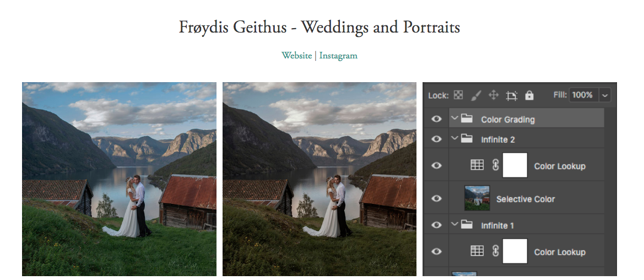Hide the Color Lookup layer under Infinite 2
Screen dimensions: 644x280
coord(436,165)
